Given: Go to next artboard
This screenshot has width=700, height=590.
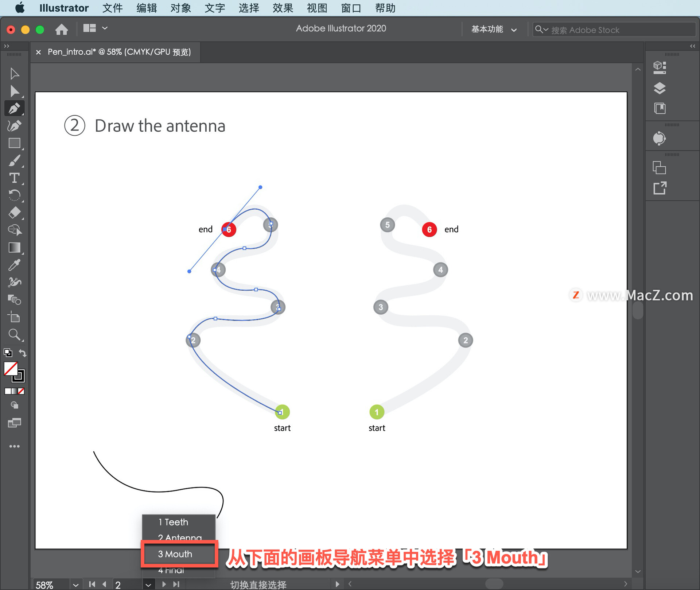Looking at the screenshot, I should [164, 584].
